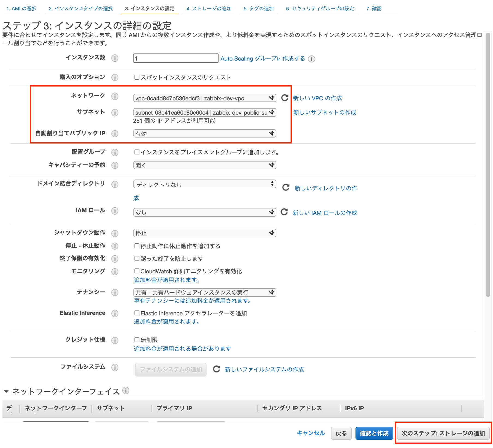Click the info icon next to Elastic Inference
The height and width of the screenshot is (448, 493).
click(x=115, y=313)
